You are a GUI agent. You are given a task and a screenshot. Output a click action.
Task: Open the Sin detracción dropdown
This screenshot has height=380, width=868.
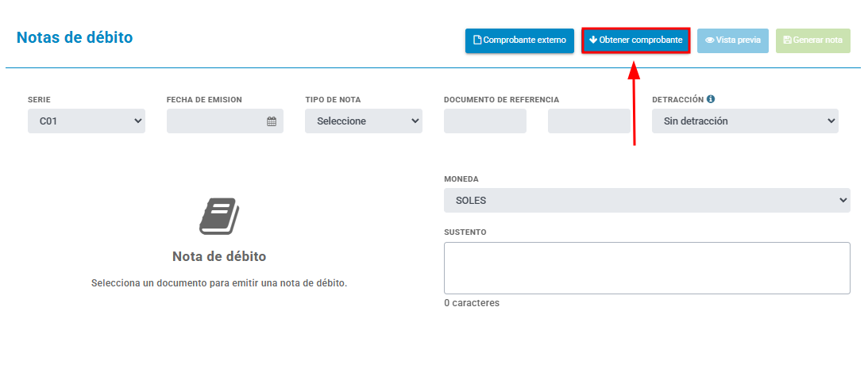[745, 121]
